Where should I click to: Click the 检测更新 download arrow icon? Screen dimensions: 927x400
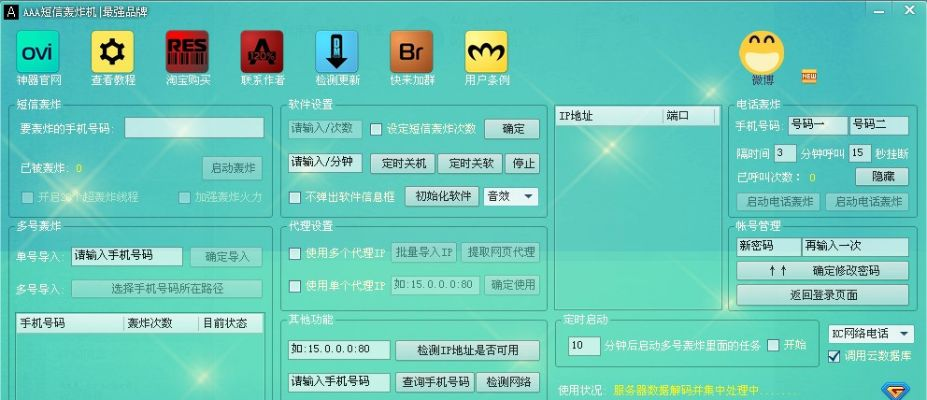tap(337, 51)
